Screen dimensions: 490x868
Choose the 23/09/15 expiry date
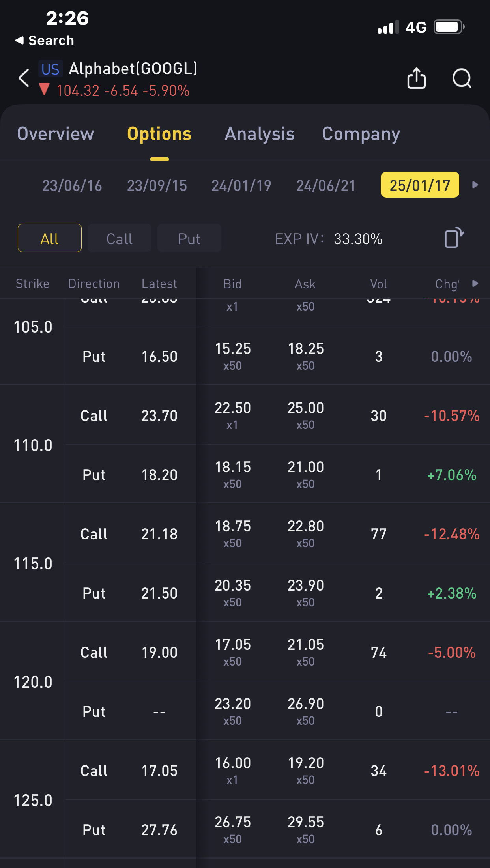click(157, 185)
